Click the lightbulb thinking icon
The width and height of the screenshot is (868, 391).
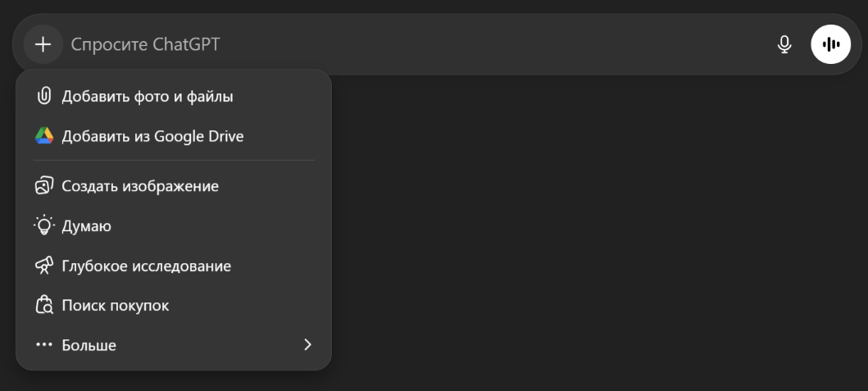[x=44, y=226]
